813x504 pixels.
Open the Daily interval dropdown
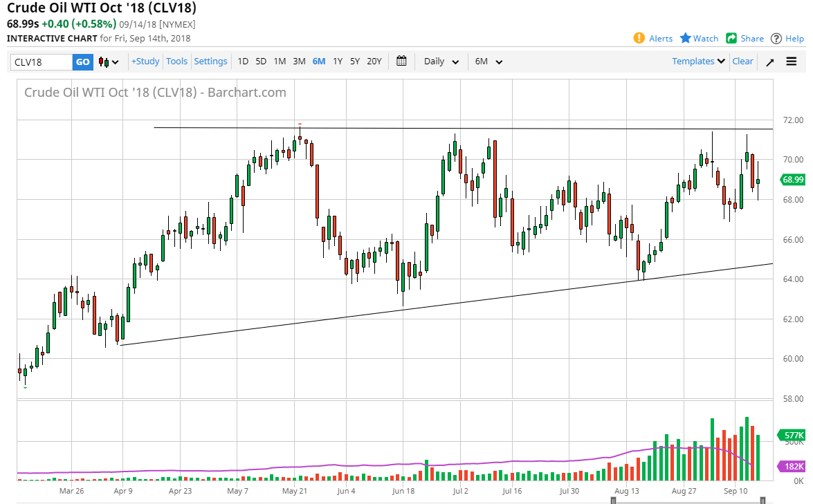pos(440,62)
